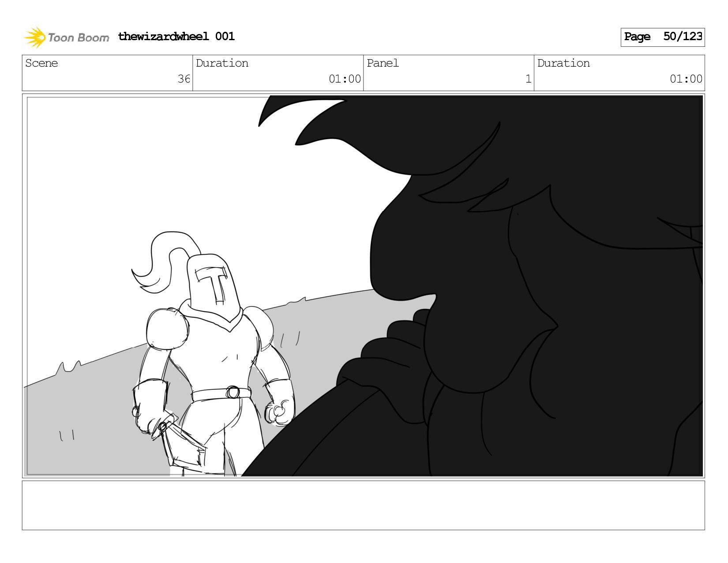Click the 'Scene' label
Screen dimensions: 728x563
coord(41,63)
